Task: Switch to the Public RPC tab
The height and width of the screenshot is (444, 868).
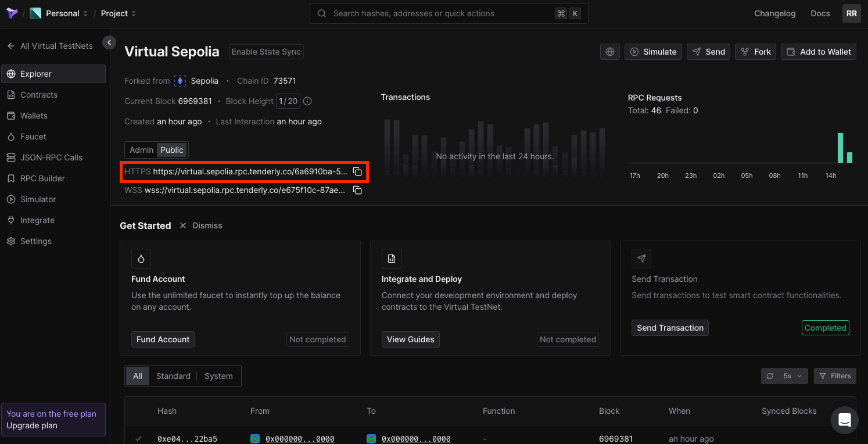Action: pos(172,150)
